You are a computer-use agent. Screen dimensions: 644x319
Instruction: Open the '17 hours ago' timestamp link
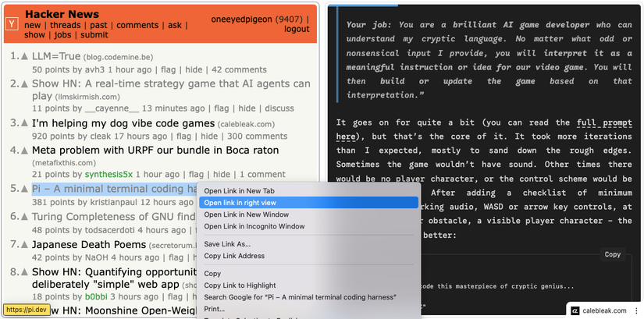[142, 136]
